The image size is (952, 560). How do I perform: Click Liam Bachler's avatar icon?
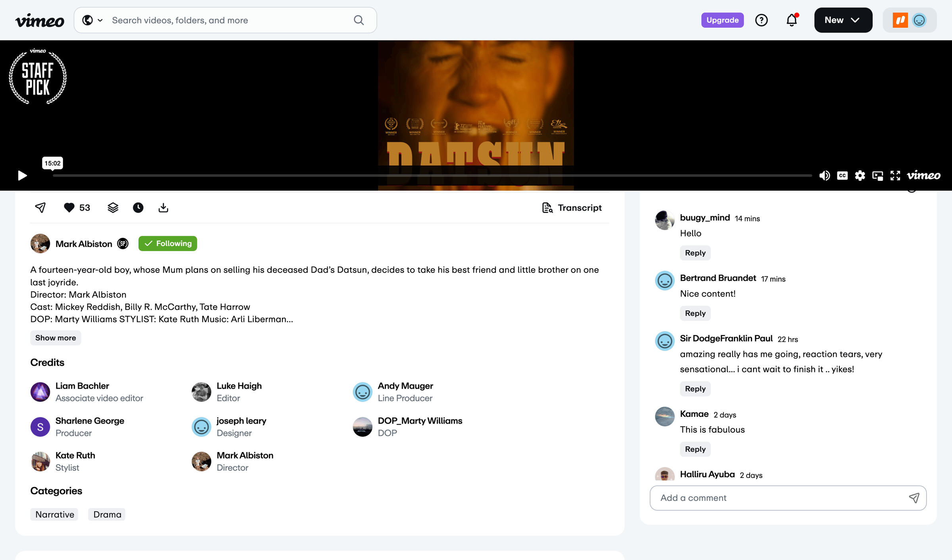tap(40, 392)
